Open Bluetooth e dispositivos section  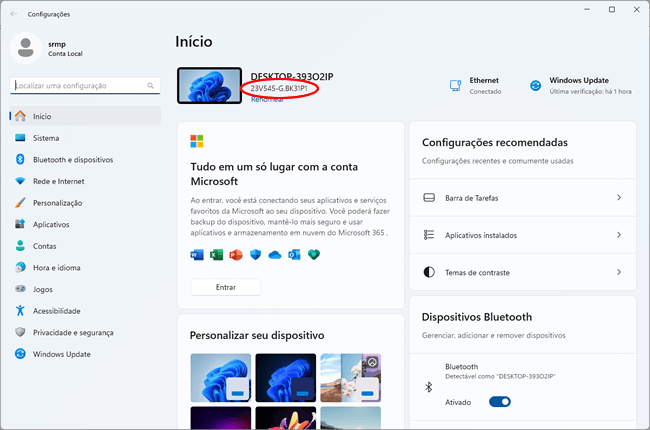coord(85,159)
